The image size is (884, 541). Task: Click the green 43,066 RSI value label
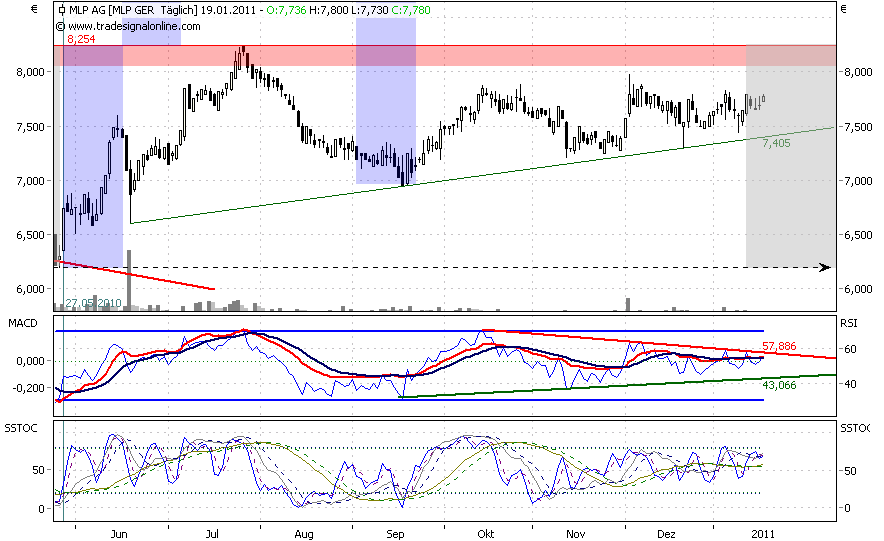779,385
